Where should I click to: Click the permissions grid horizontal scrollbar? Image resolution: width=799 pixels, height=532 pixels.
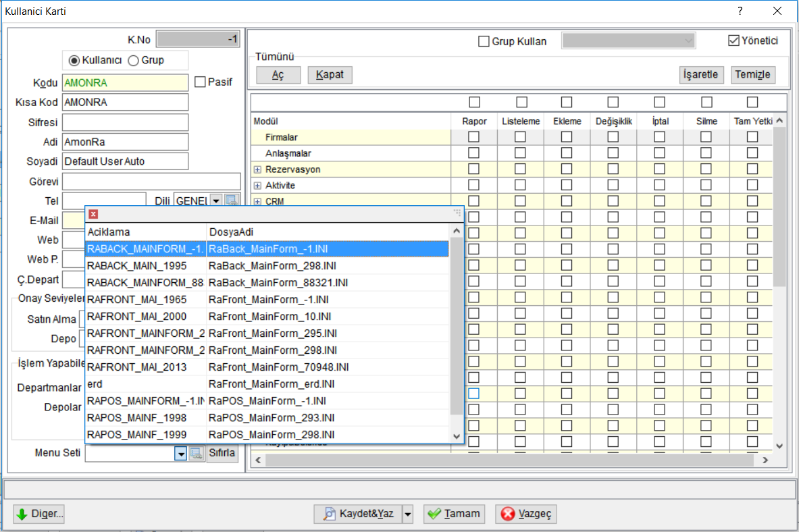[x=509, y=460]
